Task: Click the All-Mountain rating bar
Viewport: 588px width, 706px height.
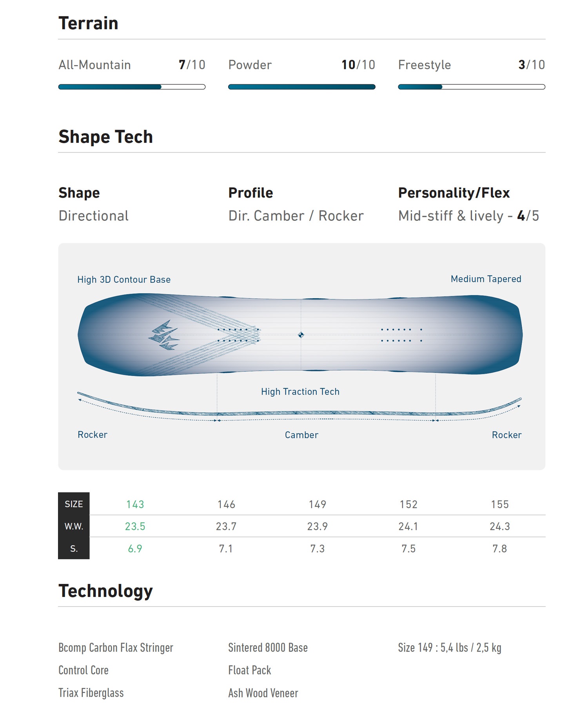Action: click(x=132, y=87)
